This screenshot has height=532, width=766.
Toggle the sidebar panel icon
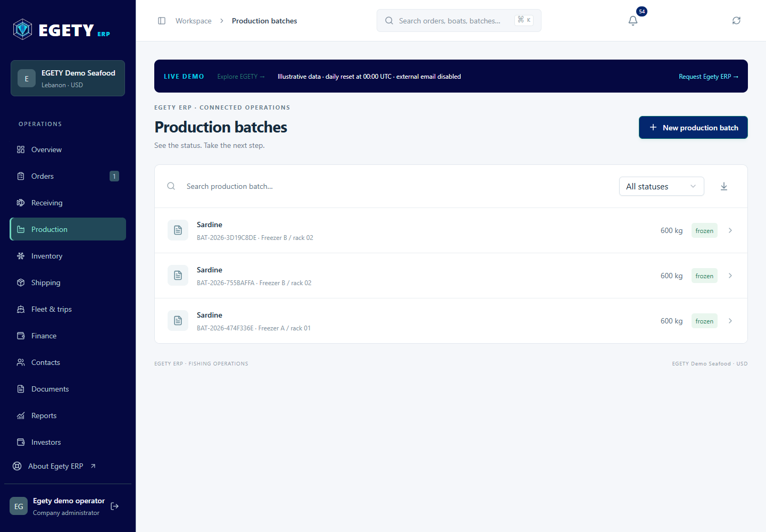point(162,21)
